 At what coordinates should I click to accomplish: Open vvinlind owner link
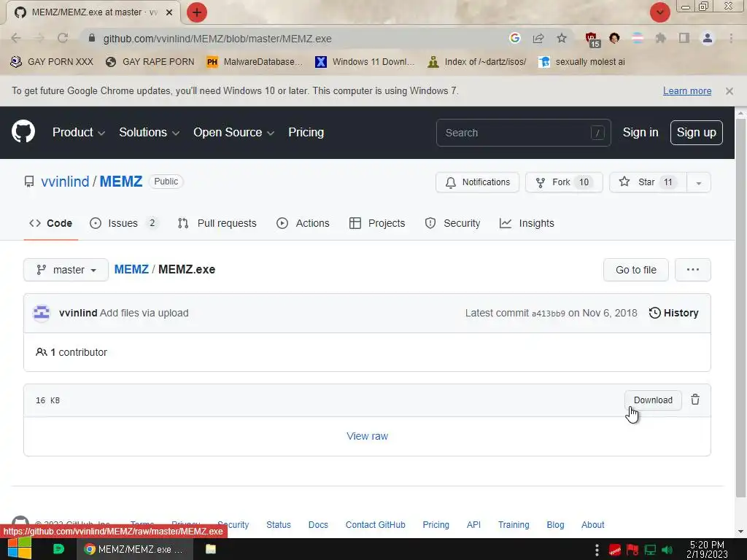(65, 182)
